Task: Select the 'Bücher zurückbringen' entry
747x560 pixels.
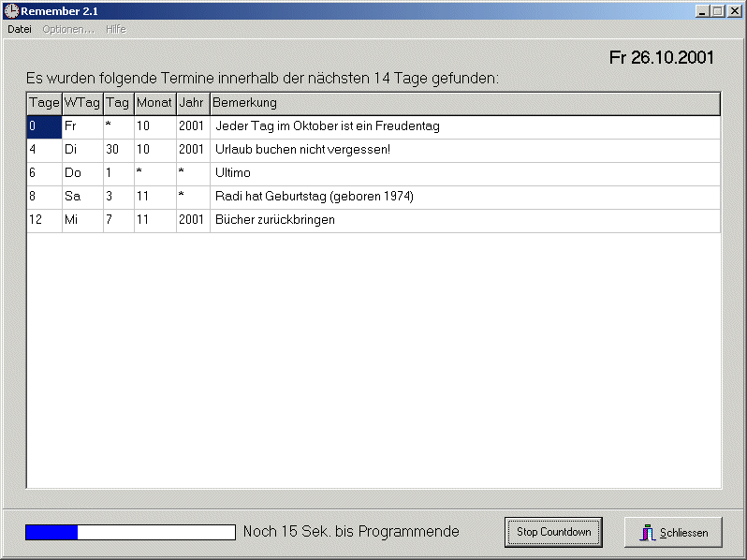Action: (x=275, y=220)
